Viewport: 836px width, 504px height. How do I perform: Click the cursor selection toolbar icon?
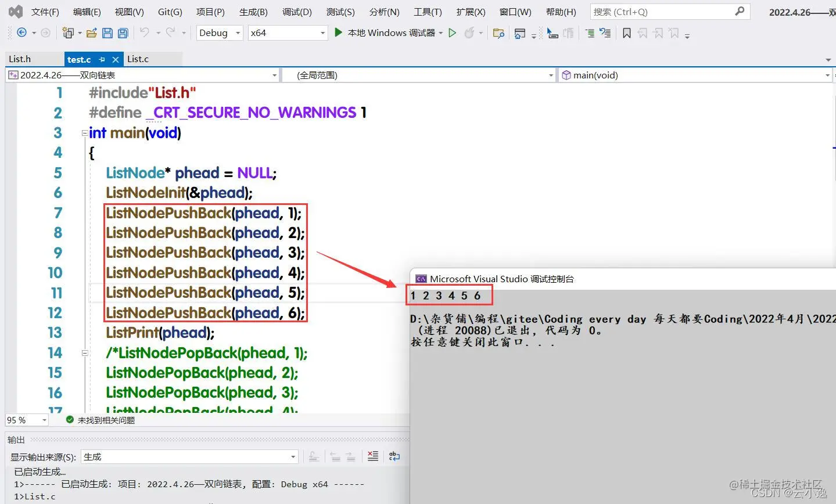552,33
